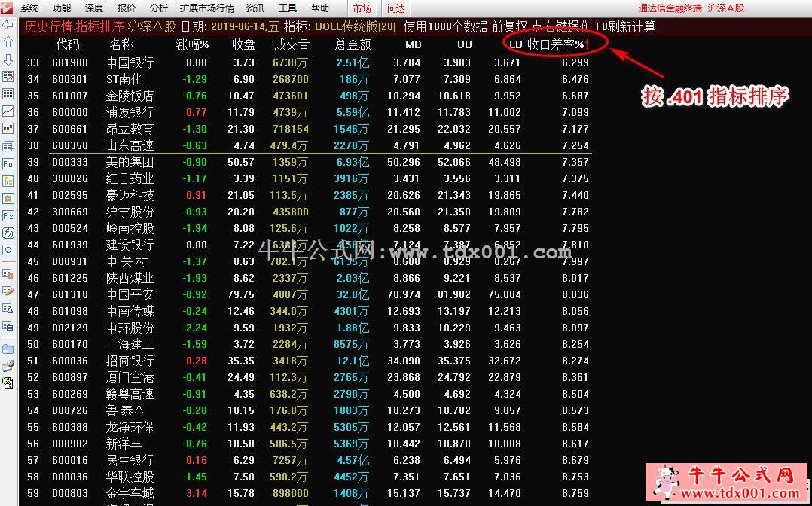Viewport: 812px width, 506px height.
Task: Switch to the 市场 tab
Action: tap(362, 8)
